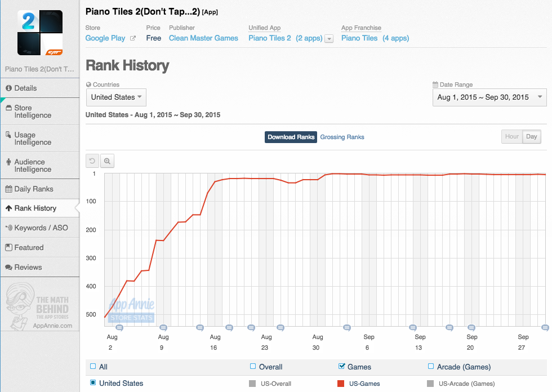Screen dimensions: 552x392
Task: Select Rank History in the sidebar
Action: tap(40, 208)
